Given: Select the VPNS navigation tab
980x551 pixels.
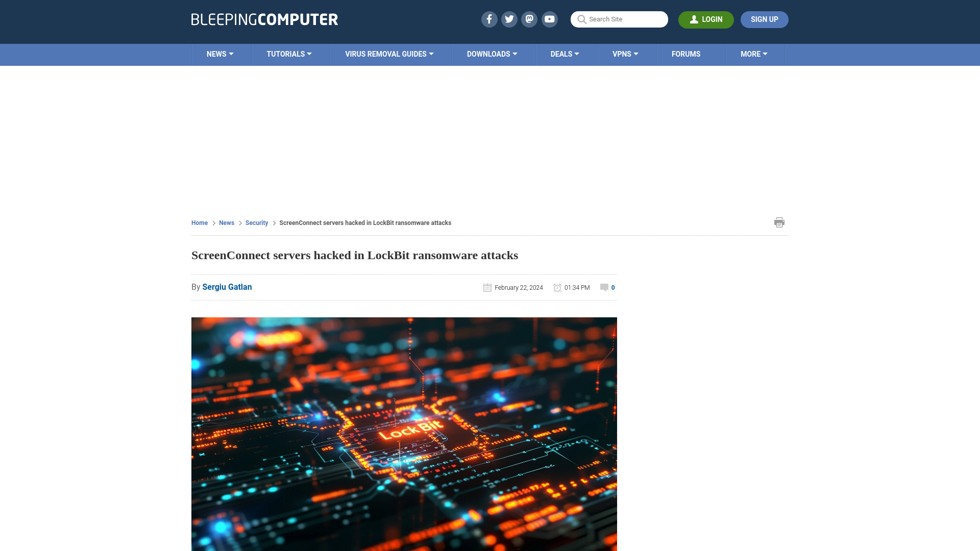Looking at the screenshot, I should 625,55.
